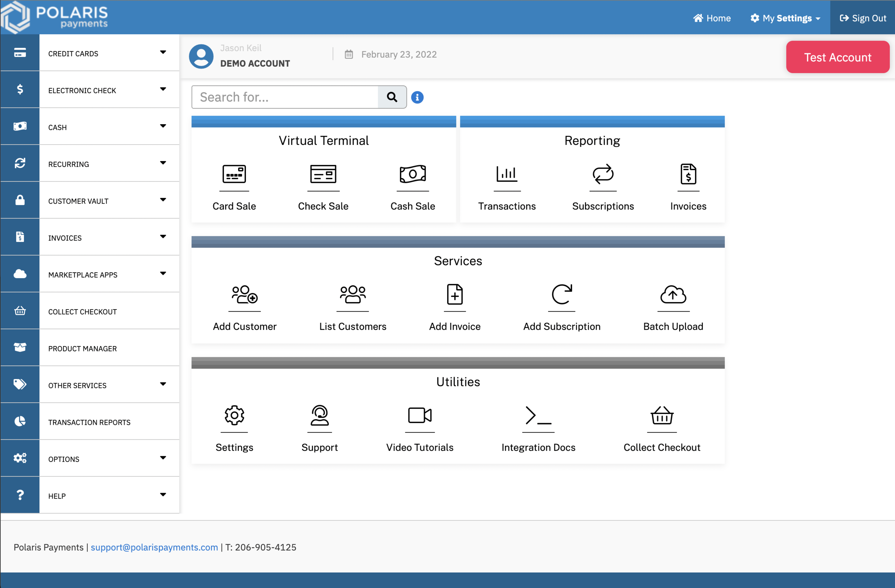
Task: Expand the Recurring menu arrow
Action: pos(163,163)
